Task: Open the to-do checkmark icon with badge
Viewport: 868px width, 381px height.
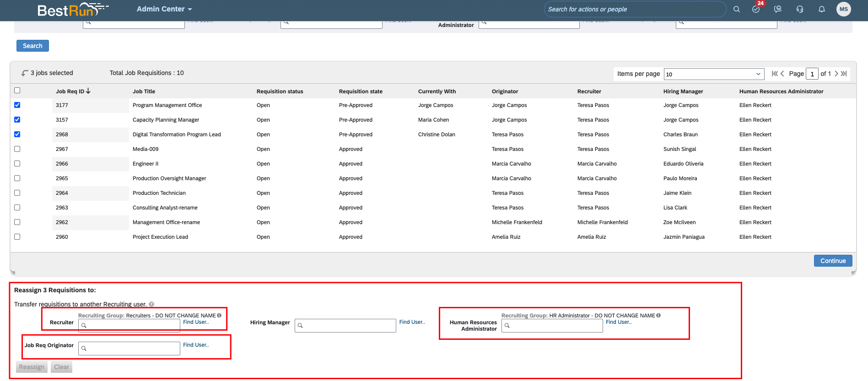Action: (756, 9)
